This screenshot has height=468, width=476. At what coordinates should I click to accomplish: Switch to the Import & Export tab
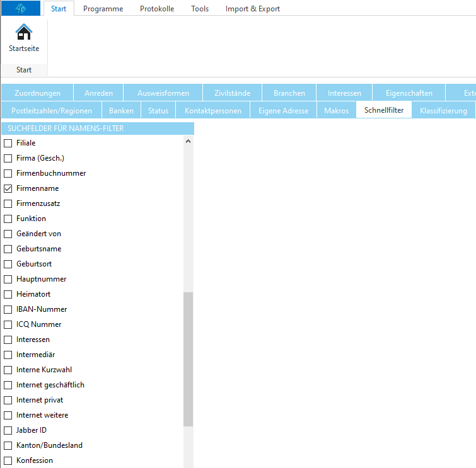click(253, 9)
